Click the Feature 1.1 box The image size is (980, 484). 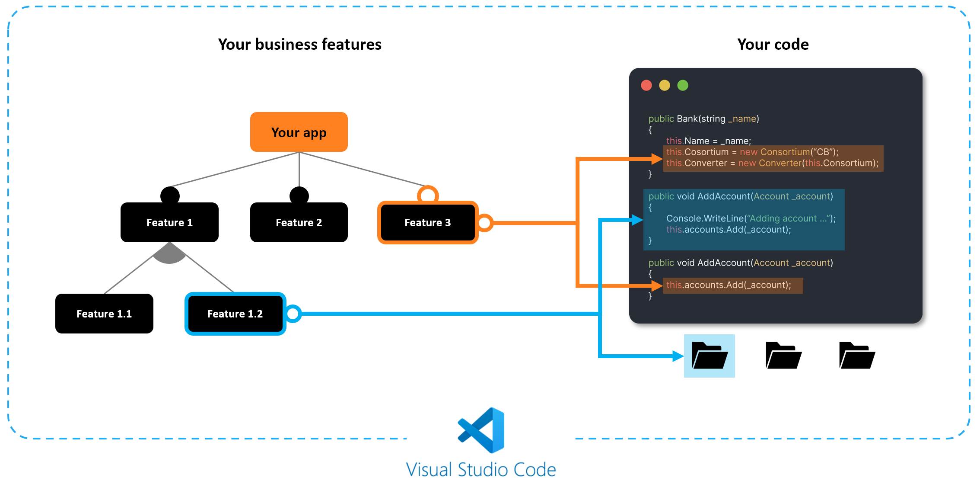click(x=104, y=314)
